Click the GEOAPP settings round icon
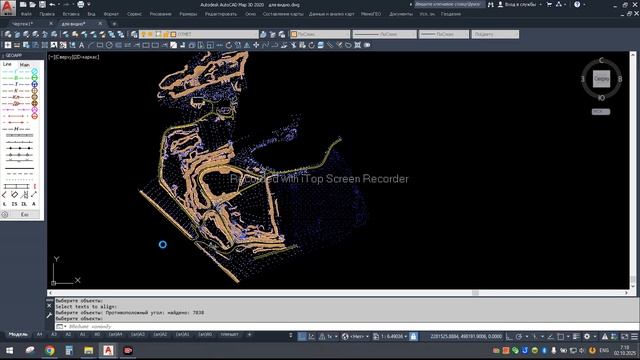This screenshot has width=640, height=360. click(x=5, y=214)
